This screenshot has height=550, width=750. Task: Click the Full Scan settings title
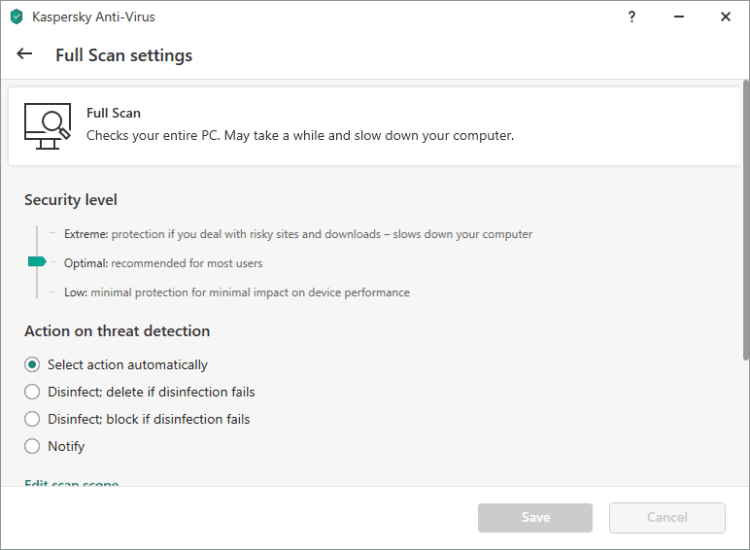click(124, 55)
